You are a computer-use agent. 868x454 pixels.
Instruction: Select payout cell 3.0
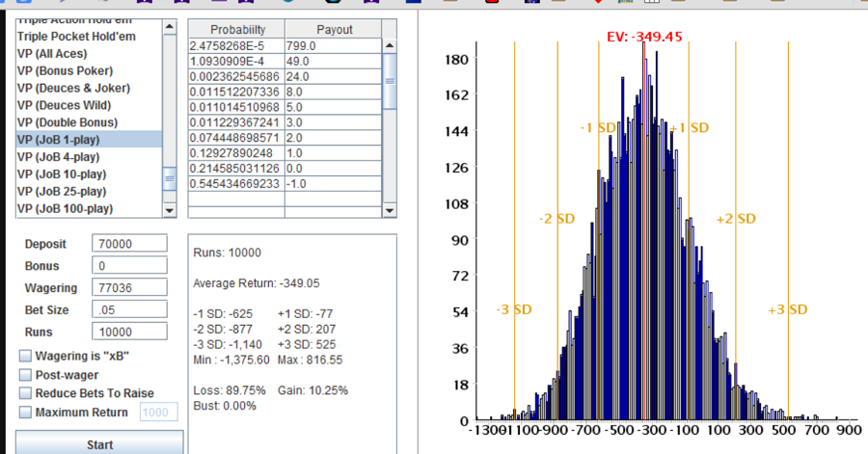334,122
